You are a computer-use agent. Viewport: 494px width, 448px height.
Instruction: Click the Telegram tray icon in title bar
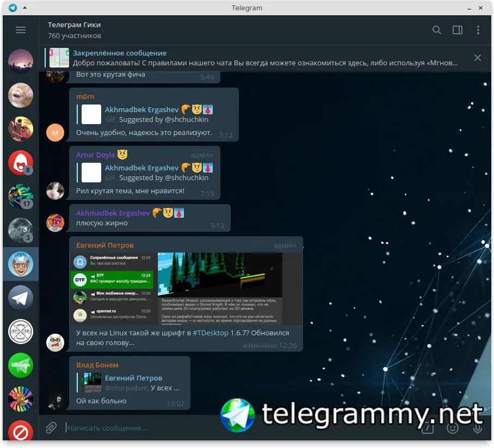point(13,8)
